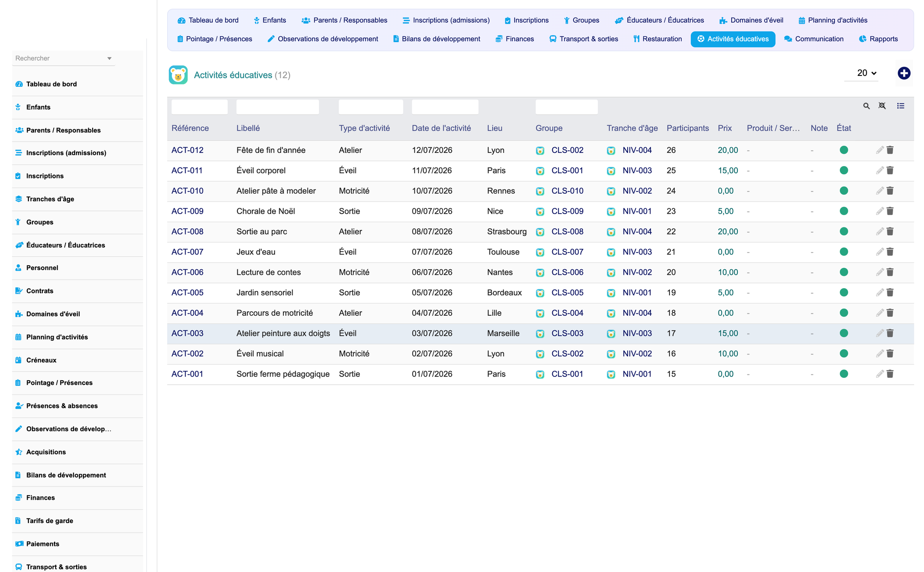Select the Restauration tab
This screenshot has height=572, width=924.
pos(657,39)
